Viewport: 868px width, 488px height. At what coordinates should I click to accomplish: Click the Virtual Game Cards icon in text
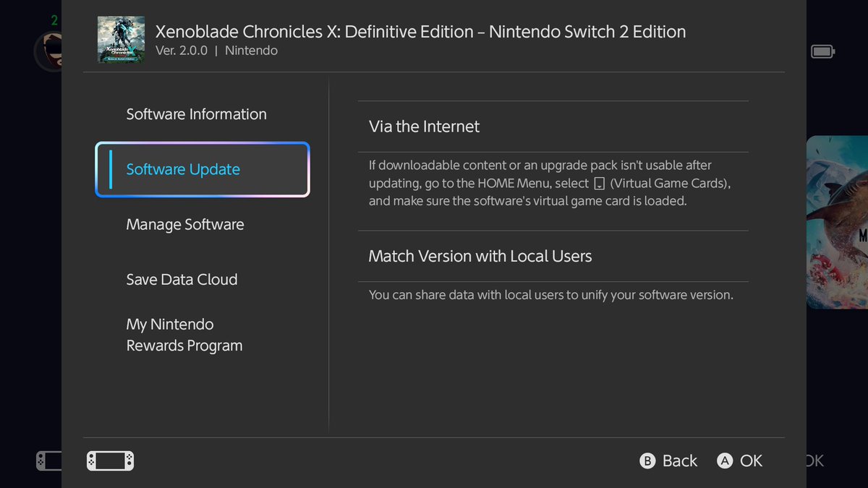click(599, 184)
